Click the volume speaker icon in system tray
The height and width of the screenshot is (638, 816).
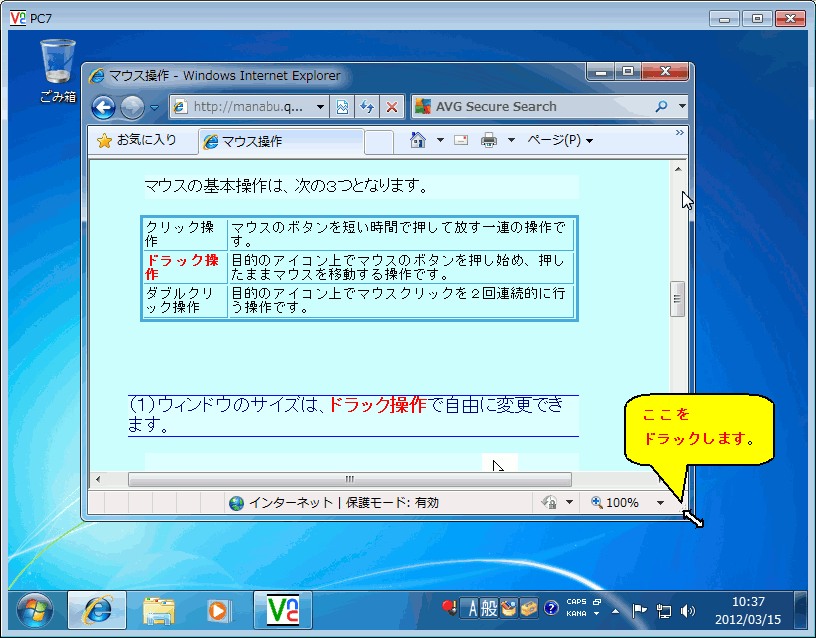(x=687, y=610)
